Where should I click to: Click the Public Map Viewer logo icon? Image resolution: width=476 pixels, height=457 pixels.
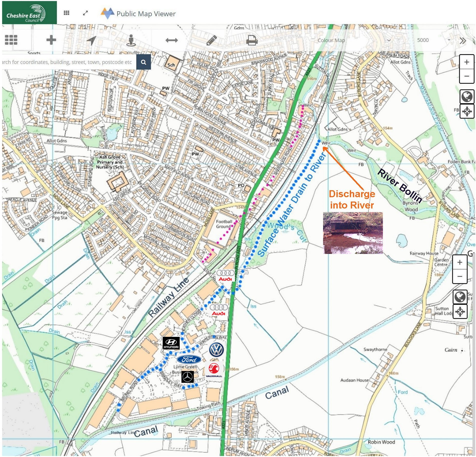click(x=107, y=13)
